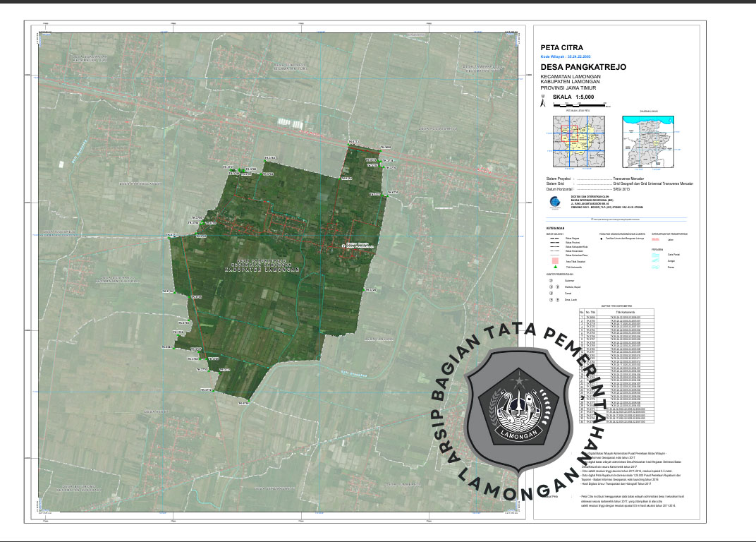Click the PETA CITRA heading

tap(561, 47)
